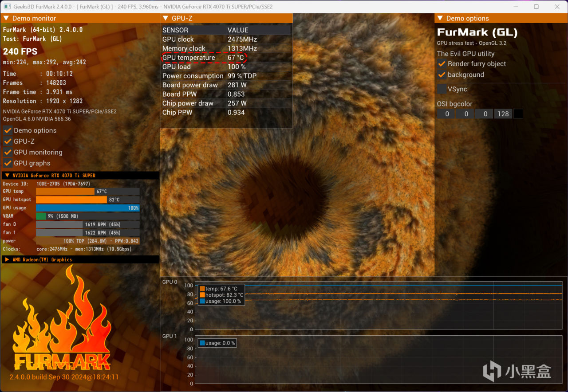Select the green channel field of OSI bgcolor
Viewport: 568px width, 392px height.
(x=465, y=114)
